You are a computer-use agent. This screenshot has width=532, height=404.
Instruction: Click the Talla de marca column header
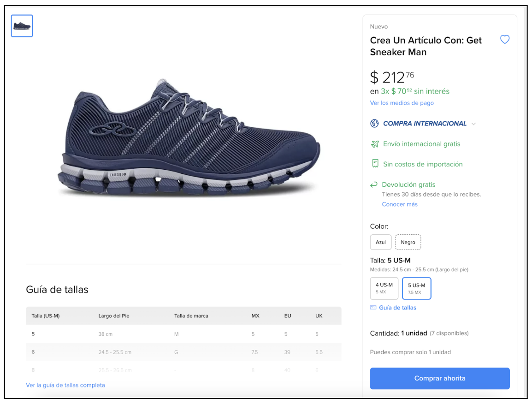[x=191, y=316]
